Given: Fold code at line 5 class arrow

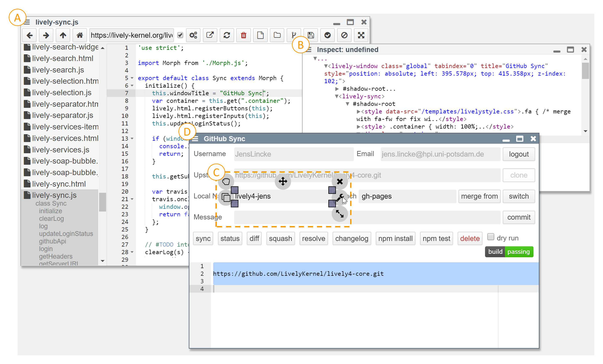Looking at the screenshot, I should (x=132, y=78).
